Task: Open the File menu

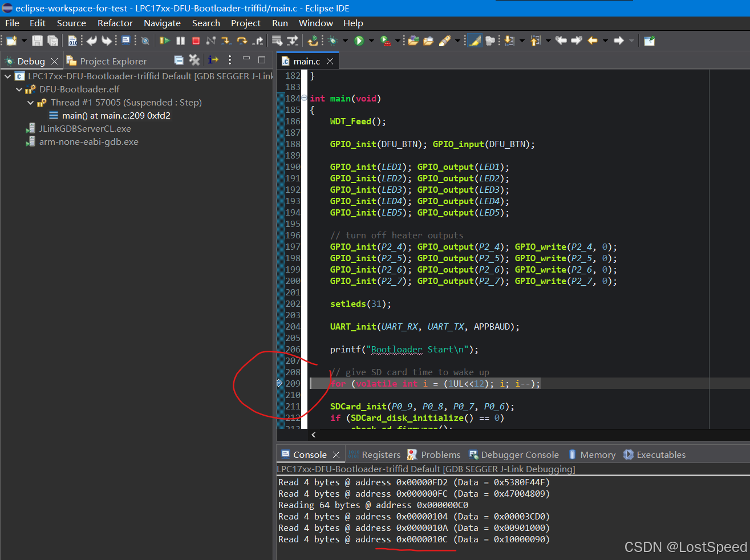Action: coord(12,23)
